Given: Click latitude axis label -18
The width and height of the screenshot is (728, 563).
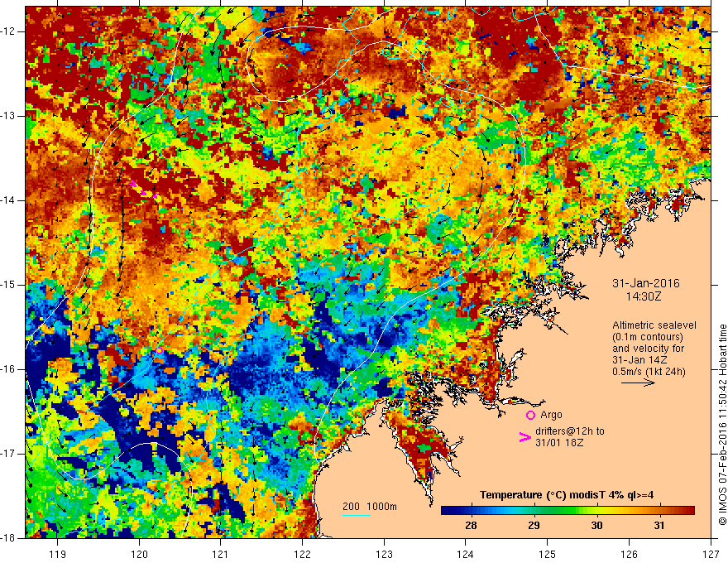Looking at the screenshot, I should pyautogui.click(x=8, y=538).
